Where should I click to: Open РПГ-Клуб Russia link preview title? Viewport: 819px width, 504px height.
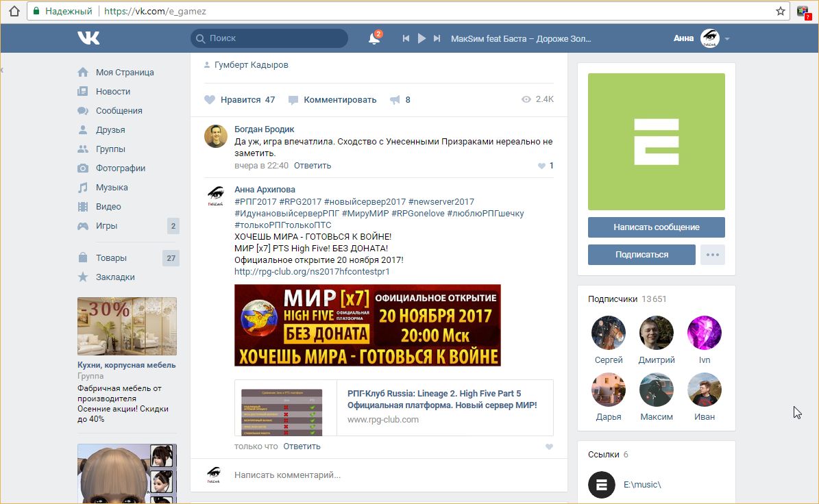(442, 399)
